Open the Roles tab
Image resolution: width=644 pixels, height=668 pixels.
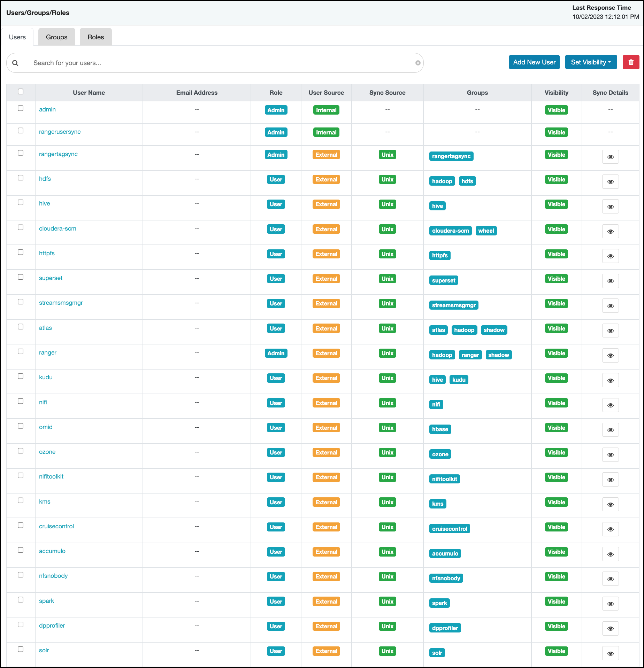click(x=95, y=37)
